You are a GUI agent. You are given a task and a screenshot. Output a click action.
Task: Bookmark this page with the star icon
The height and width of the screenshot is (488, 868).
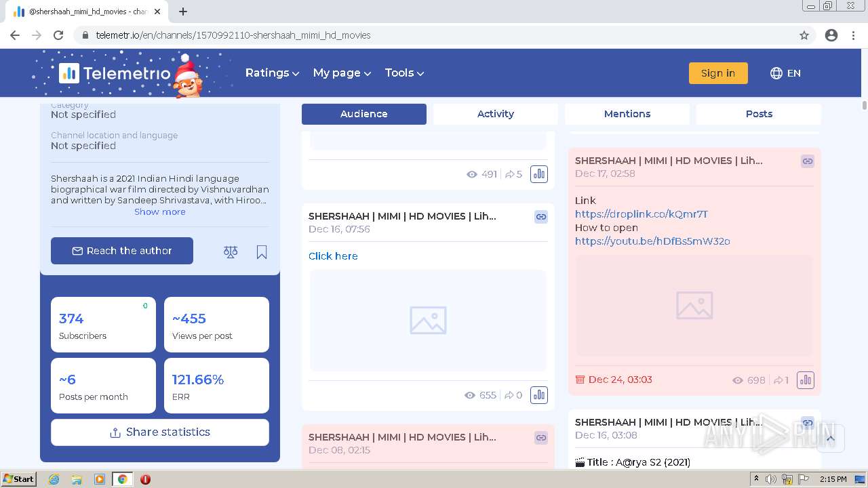(x=804, y=35)
